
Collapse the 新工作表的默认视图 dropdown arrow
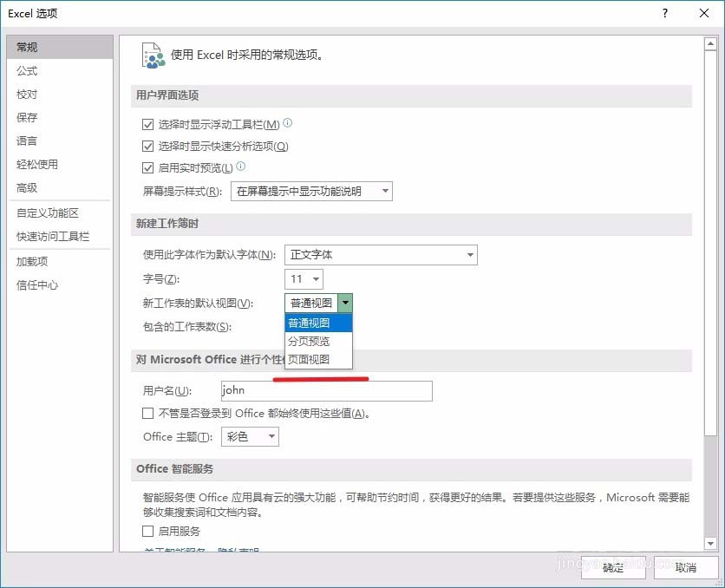pos(345,304)
